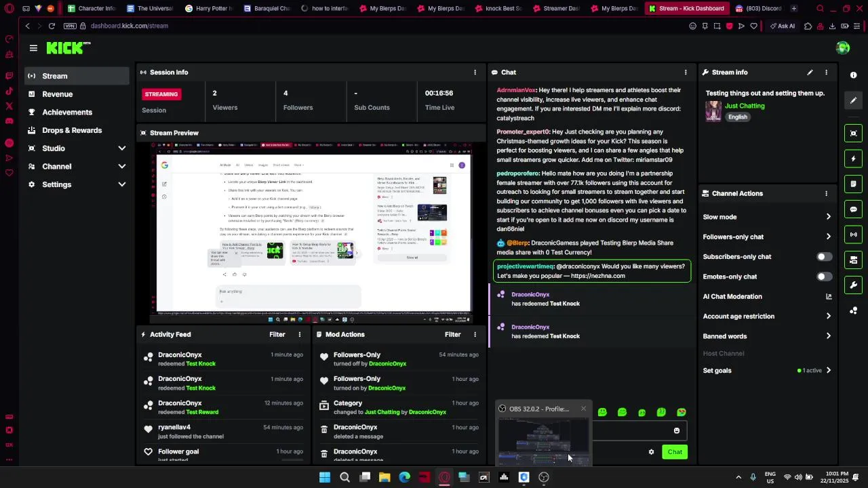Toggle Subscribers-only chat switch
Viewport: 868px width, 488px height.
pos(824,257)
